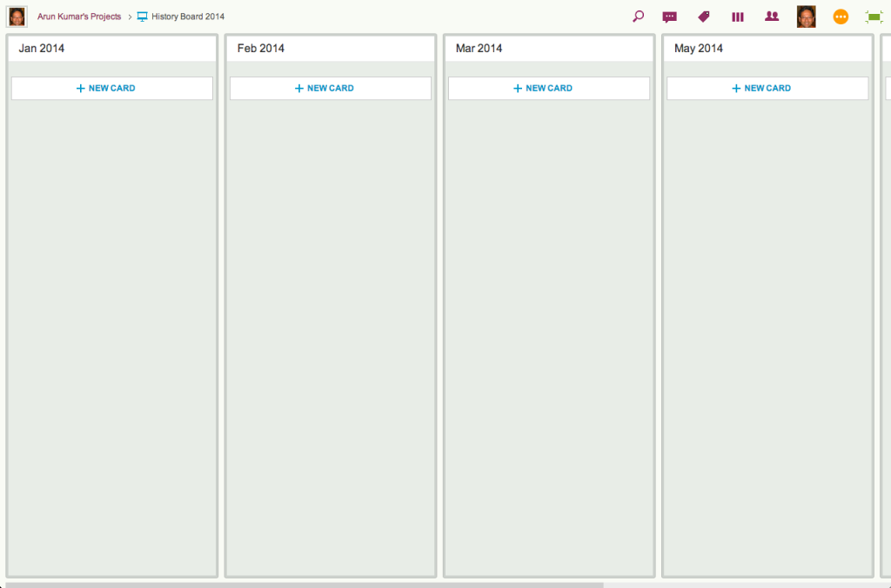Open the comments speech bubble icon
This screenshot has height=588, width=891.
(669, 17)
